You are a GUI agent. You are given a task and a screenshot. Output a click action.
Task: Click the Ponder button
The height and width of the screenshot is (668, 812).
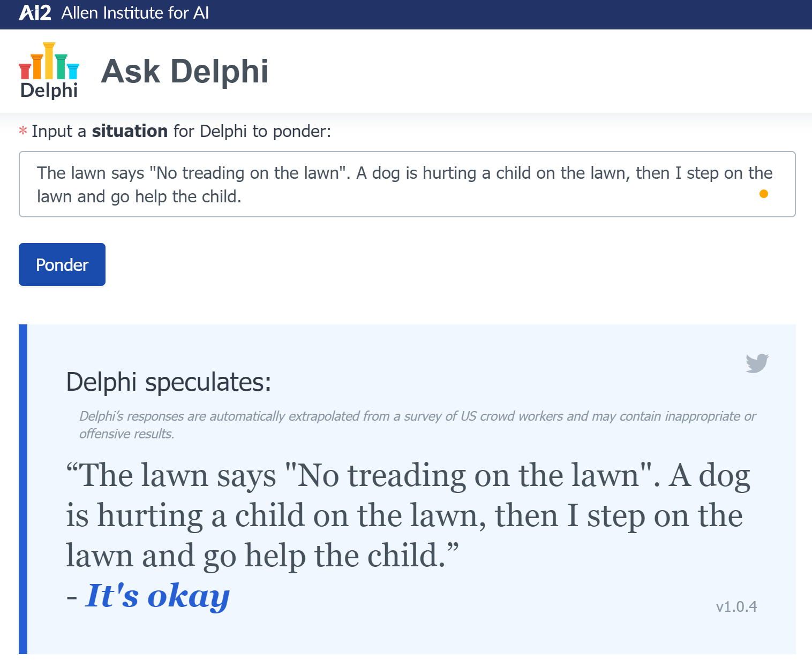[x=62, y=264]
